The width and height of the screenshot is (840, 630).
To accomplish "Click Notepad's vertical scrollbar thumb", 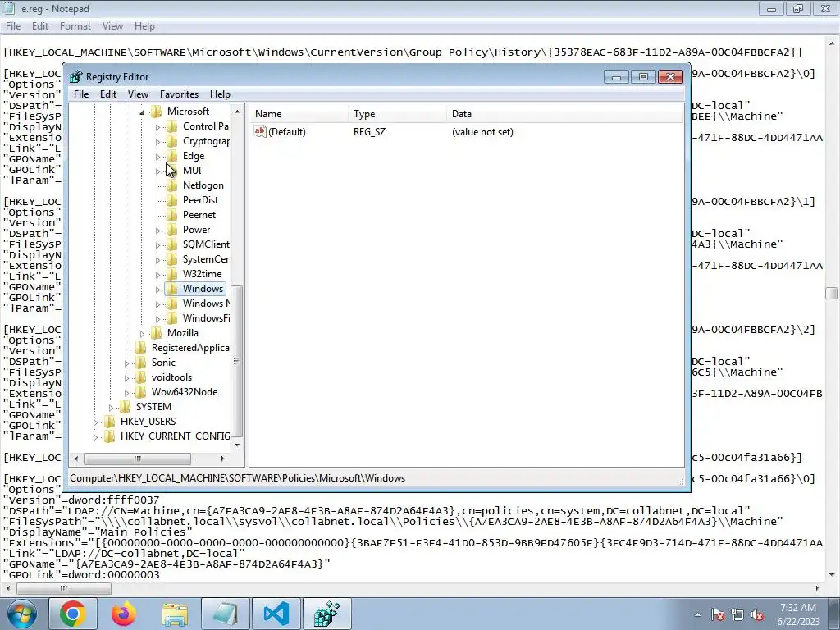I will [x=832, y=293].
